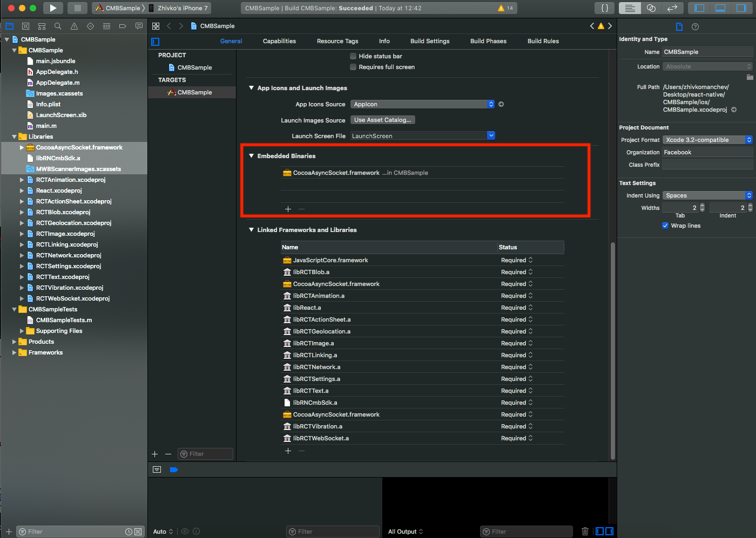Viewport: 756px width, 538px height.
Task: Show the Quick Help inspector
Action: (695, 26)
